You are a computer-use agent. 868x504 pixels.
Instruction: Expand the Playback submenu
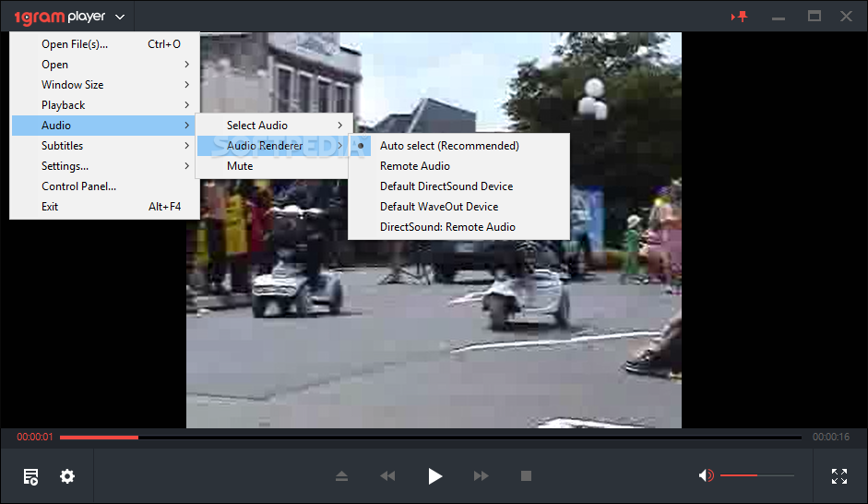click(x=104, y=105)
